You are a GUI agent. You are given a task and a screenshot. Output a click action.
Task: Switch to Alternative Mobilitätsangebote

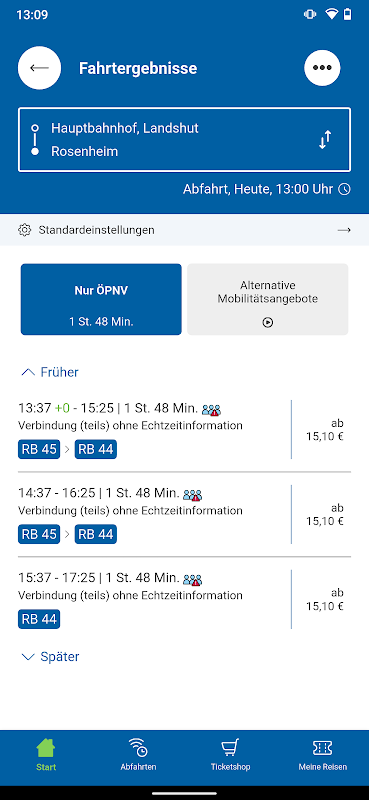[x=268, y=299]
